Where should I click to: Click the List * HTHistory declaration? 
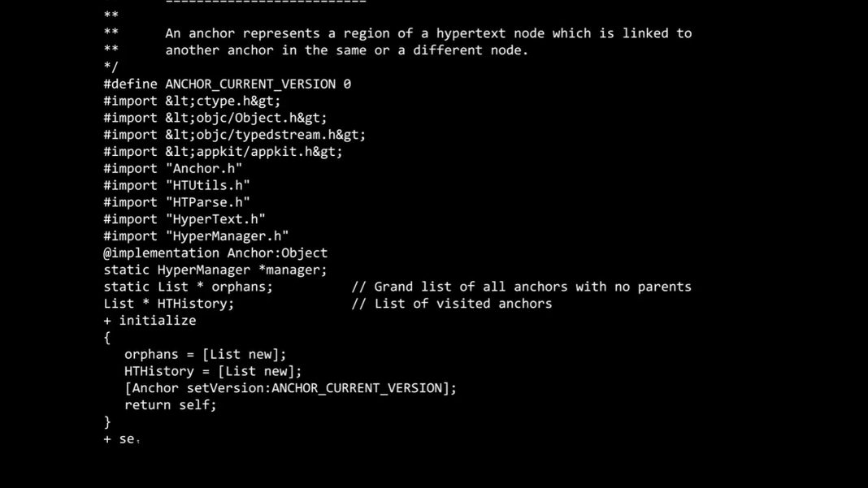pyautogui.click(x=168, y=304)
